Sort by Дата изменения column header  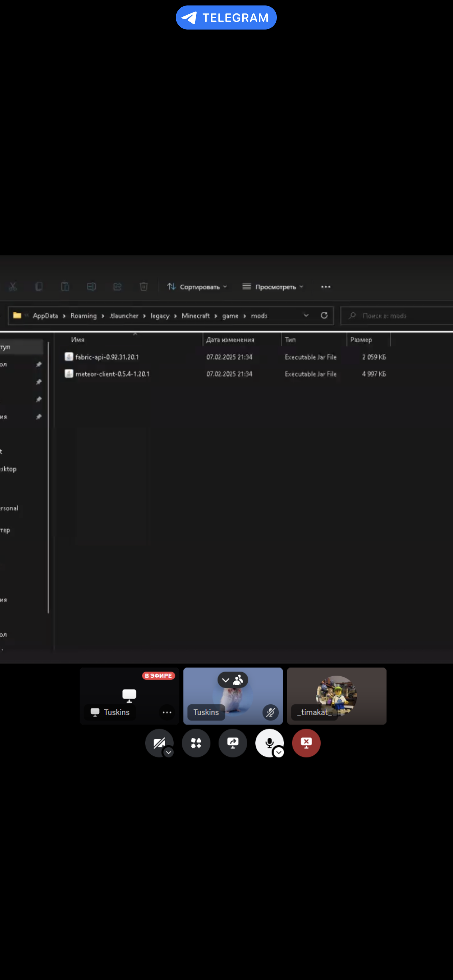point(230,340)
